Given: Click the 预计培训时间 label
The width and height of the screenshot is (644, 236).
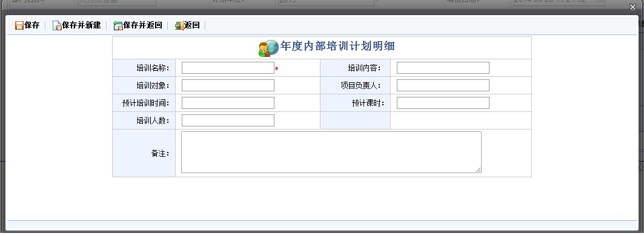Looking at the screenshot, I should (145, 103).
